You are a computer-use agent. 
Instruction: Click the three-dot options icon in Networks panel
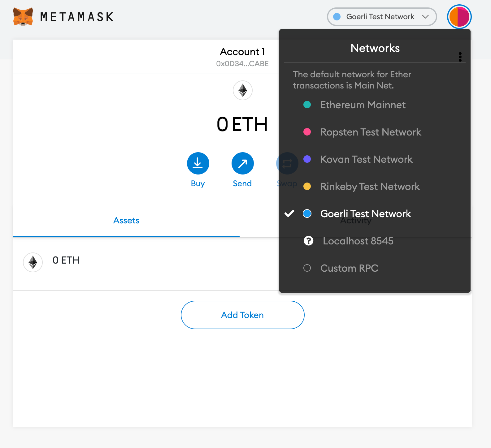[460, 57]
